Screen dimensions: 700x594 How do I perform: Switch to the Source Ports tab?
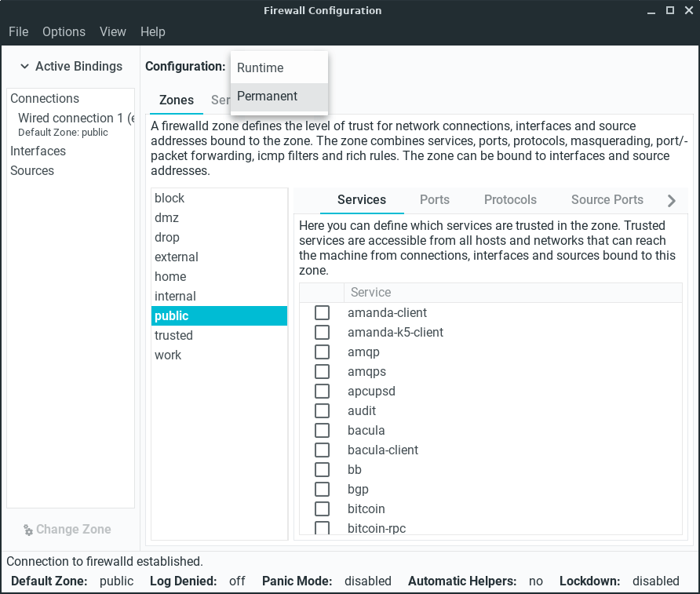click(x=607, y=200)
